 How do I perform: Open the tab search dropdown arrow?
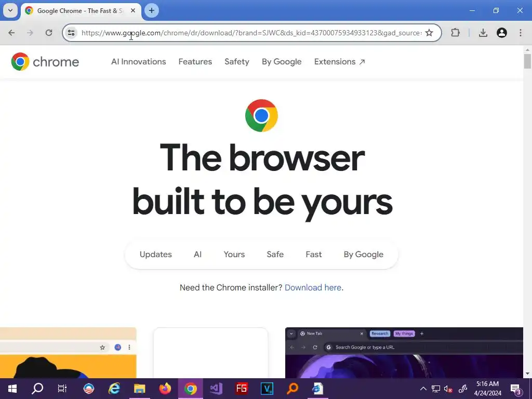(10, 10)
